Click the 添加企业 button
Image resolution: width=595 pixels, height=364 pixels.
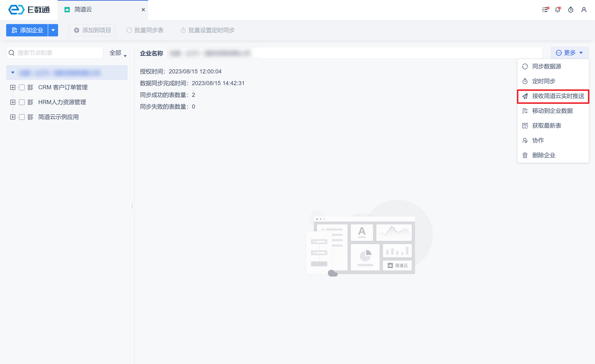[x=27, y=30]
